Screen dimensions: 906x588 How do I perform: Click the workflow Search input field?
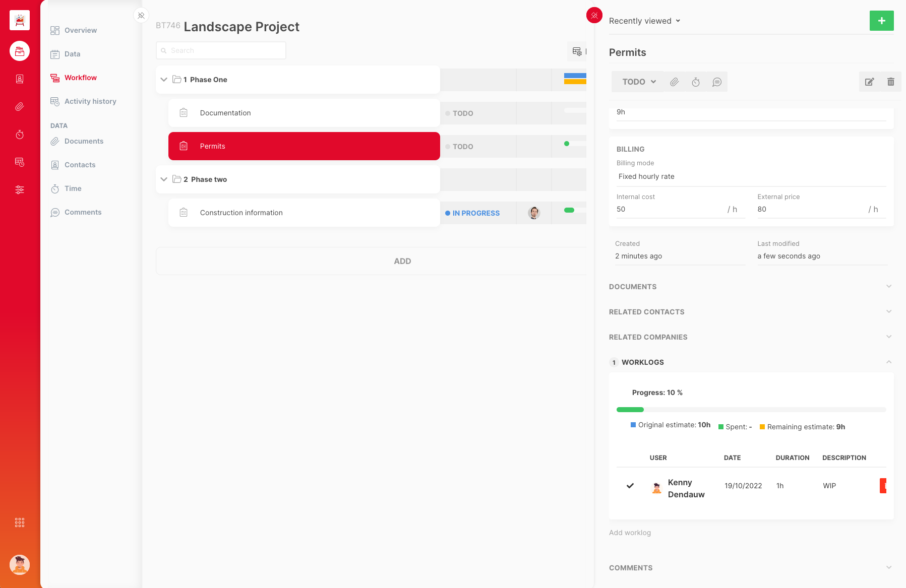(x=221, y=50)
